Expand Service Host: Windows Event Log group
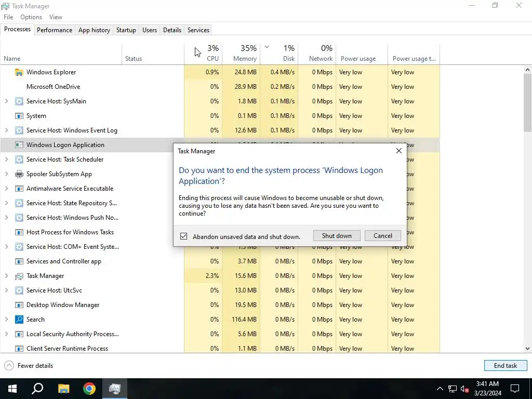The image size is (532, 399). point(6,130)
